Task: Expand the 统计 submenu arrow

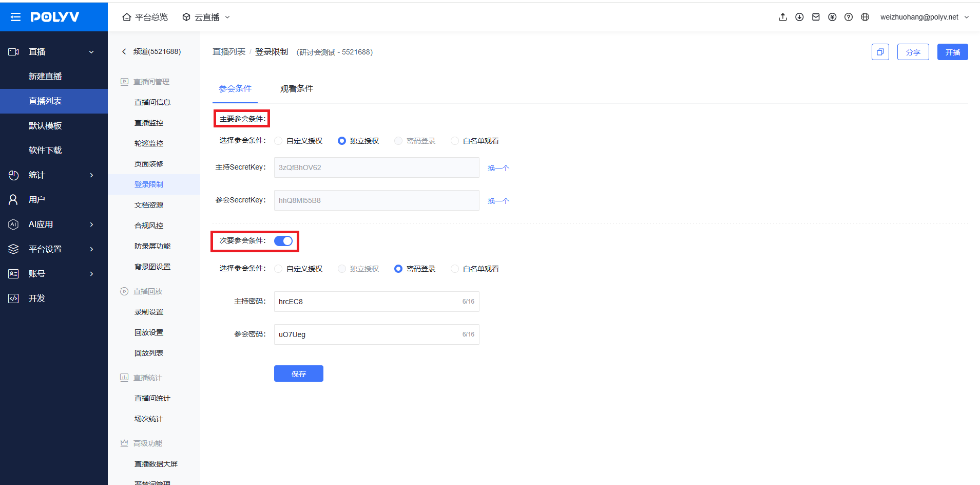Action: (x=91, y=175)
